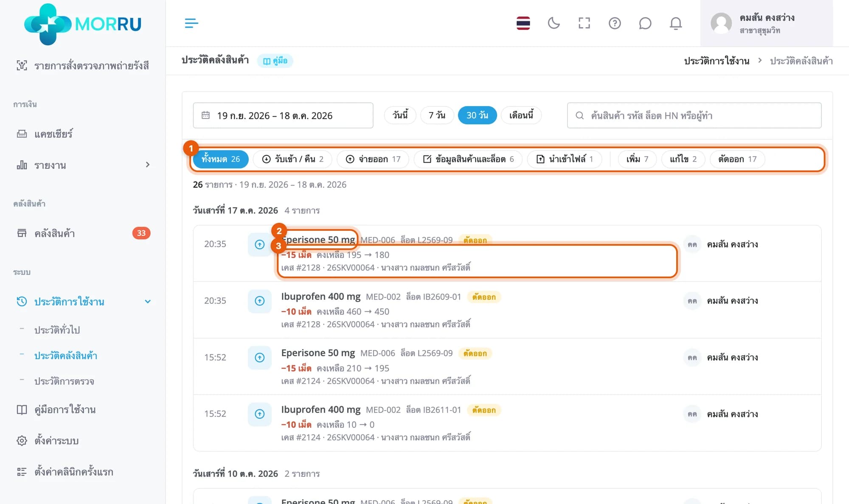Filter by จ่ายออก 17
This screenshot has height=504, width=849.
coord(373,159)
